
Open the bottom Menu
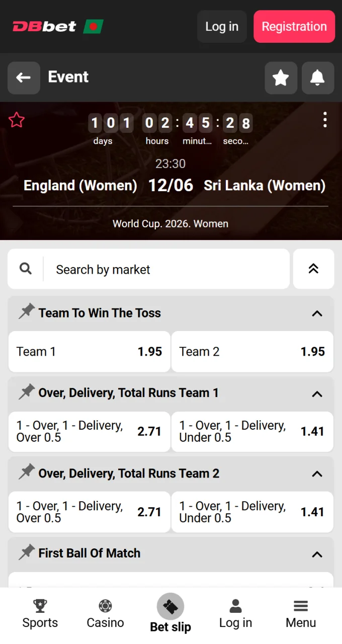point(301,614)
